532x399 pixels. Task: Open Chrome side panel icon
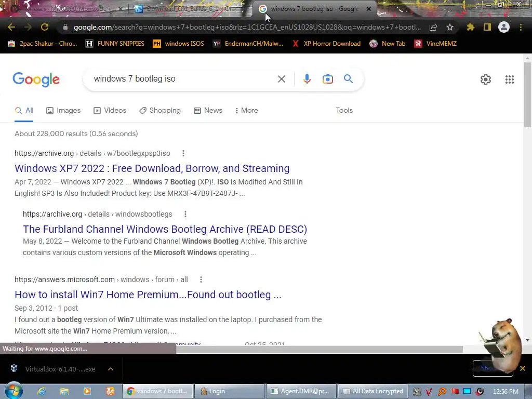point(487,27)
